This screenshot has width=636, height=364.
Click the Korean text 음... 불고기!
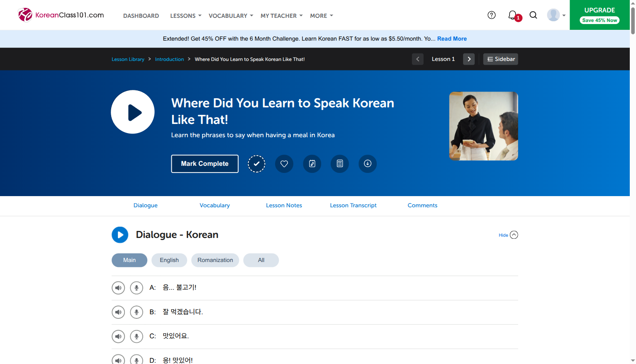[179, 287]
